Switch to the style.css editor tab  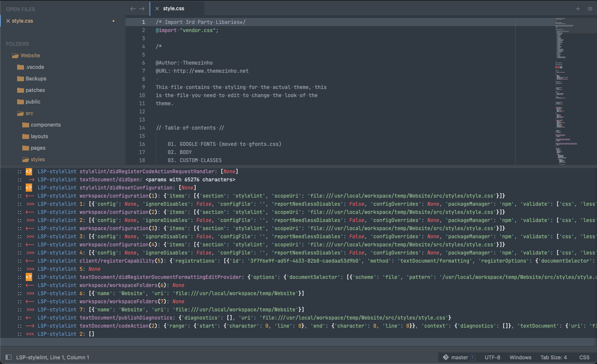point(177,9)
